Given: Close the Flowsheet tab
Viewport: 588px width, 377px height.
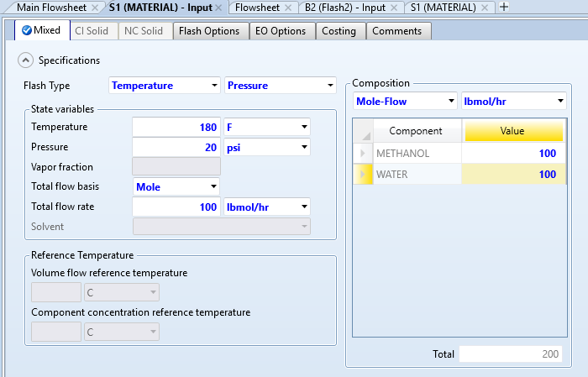Looking at the screenshot, I should [x=288, y=8].
